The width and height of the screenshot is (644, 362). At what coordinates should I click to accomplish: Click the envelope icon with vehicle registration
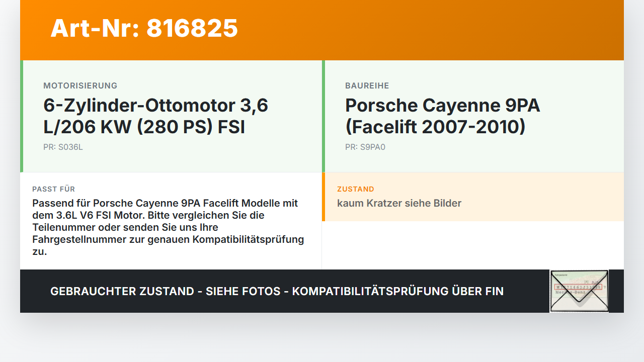(579, 291)
